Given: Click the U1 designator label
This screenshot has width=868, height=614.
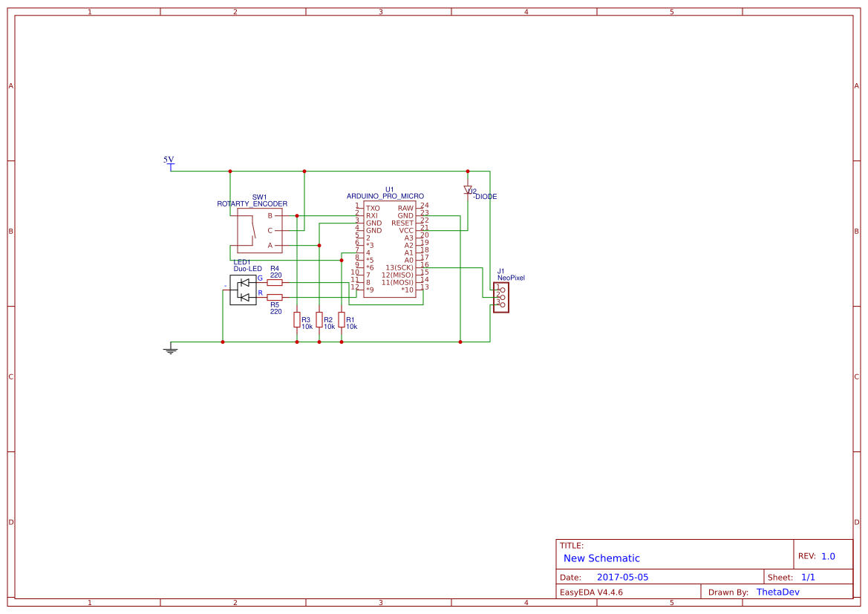Looking at the screenshot, I should click(x=390, y=189).
